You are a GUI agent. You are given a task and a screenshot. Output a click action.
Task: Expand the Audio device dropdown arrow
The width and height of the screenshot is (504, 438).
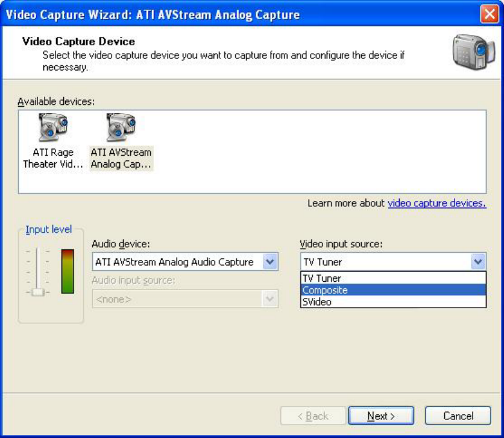[x=271, y=262]
